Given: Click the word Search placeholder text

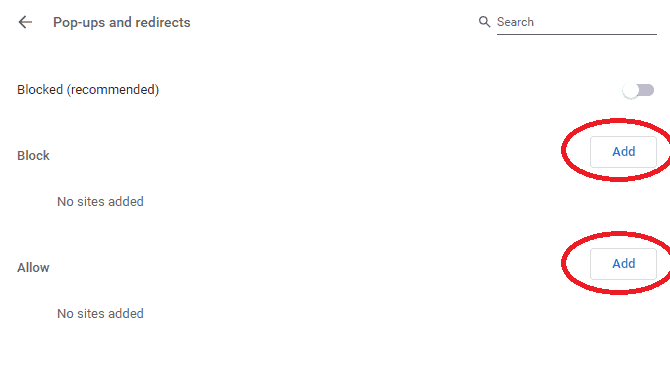Looking at the screenshot, I should tap(515, 22).
